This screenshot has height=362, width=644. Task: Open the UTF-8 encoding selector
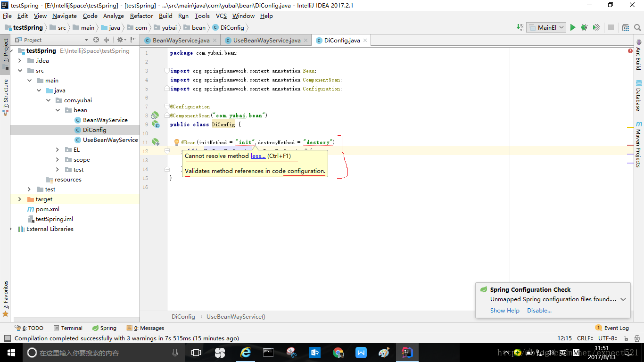(x=608, y=338)
